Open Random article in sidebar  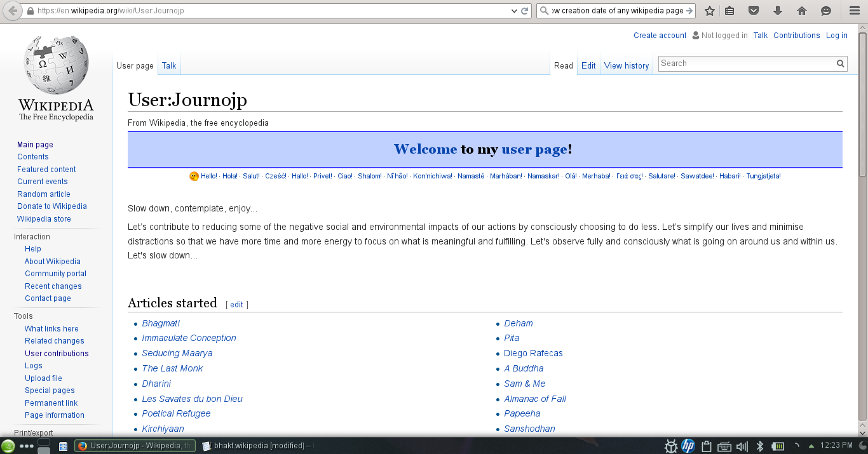44,194
